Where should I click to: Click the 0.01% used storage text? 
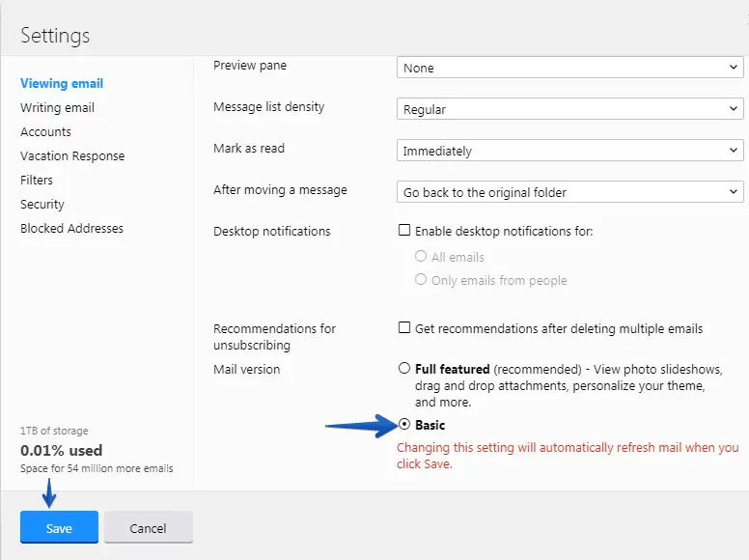pos(61,450)
